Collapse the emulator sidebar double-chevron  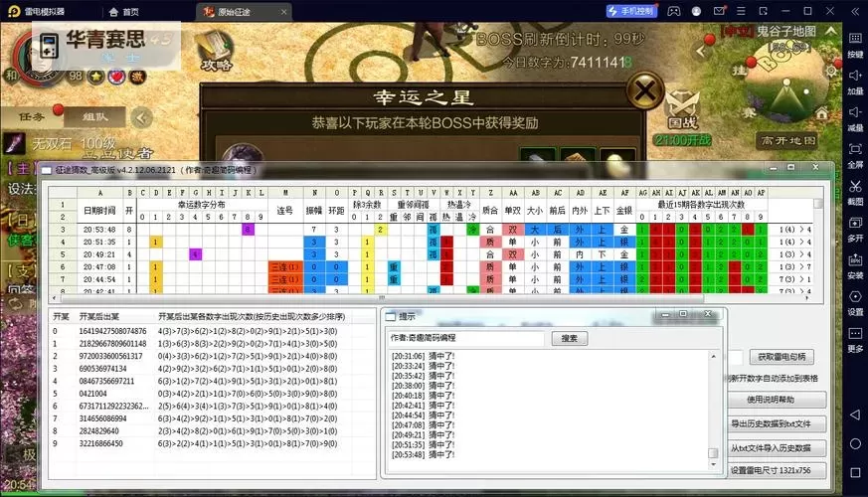coord(855,11)
